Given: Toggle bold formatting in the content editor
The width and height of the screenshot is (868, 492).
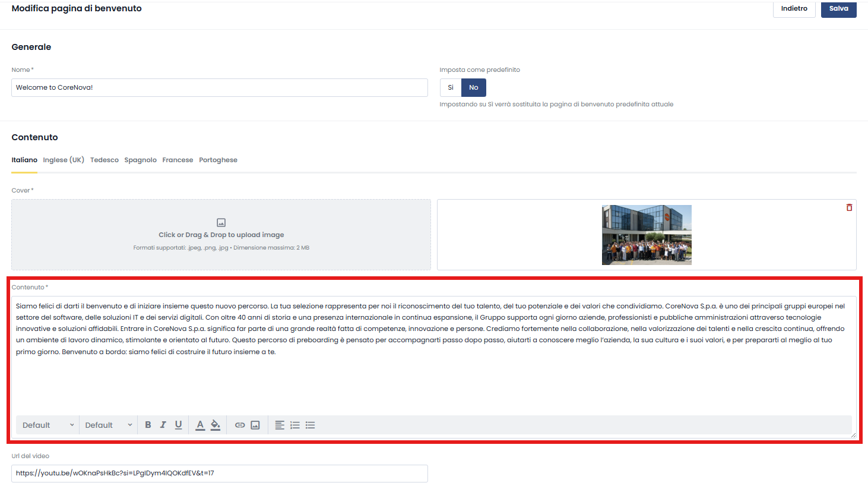Looking at the screenshot, I should (x=148, y=425).
